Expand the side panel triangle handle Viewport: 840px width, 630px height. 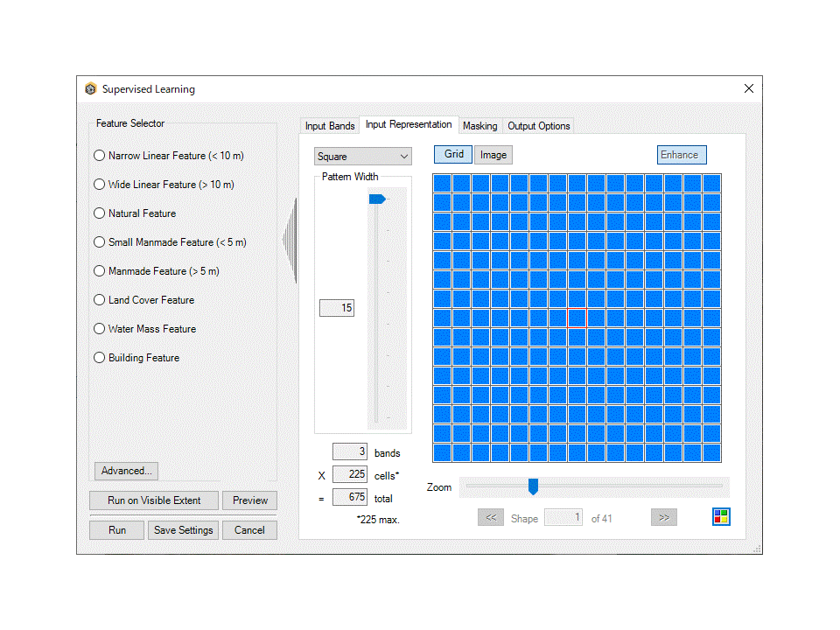(x=290, y=241)
